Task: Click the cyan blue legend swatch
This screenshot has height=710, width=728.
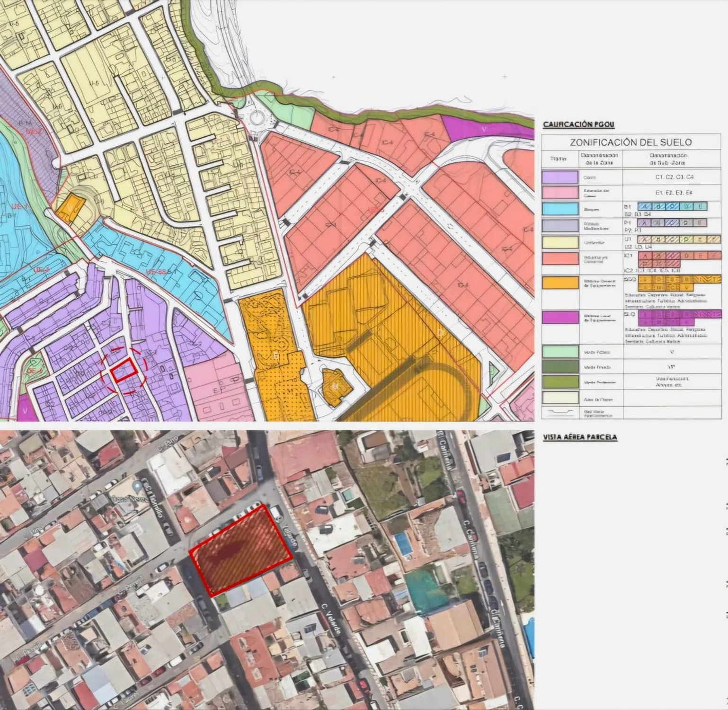Action: pos(560,209)
